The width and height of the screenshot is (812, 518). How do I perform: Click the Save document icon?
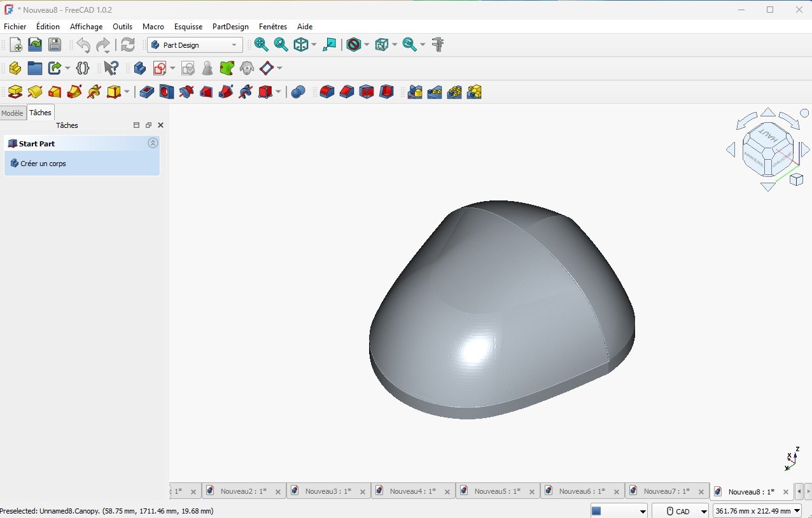coord(55,45)
